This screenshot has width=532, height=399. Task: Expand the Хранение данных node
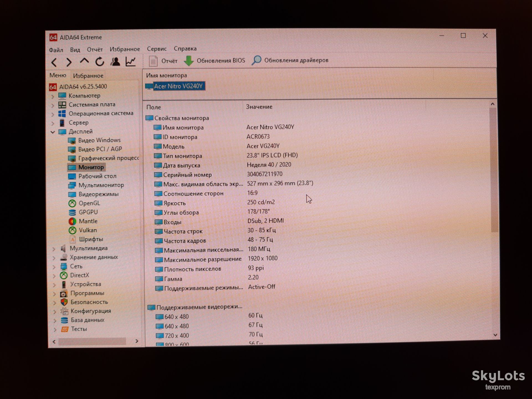coord(54,258)
